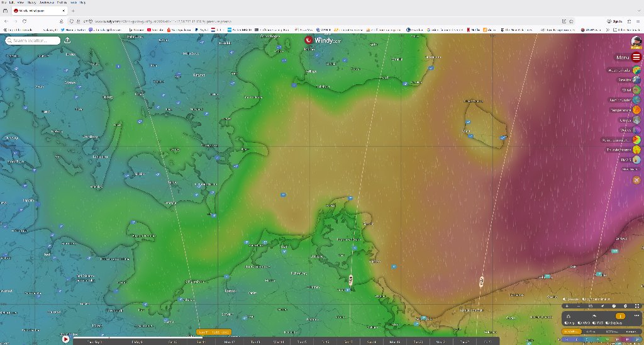Open the three-dots more options in panel
The height and width of the screenshot is (345, 644).
tap(637, 316)
